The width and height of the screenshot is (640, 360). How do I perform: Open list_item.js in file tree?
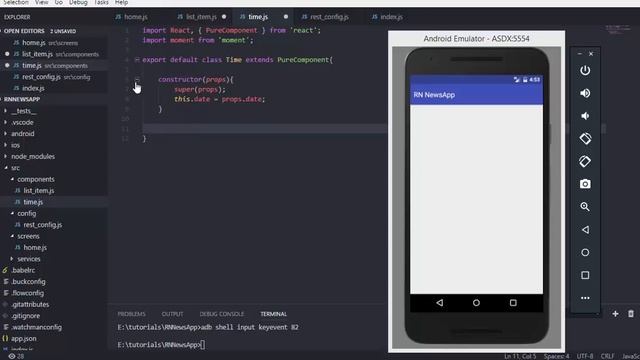click(39, 191)
